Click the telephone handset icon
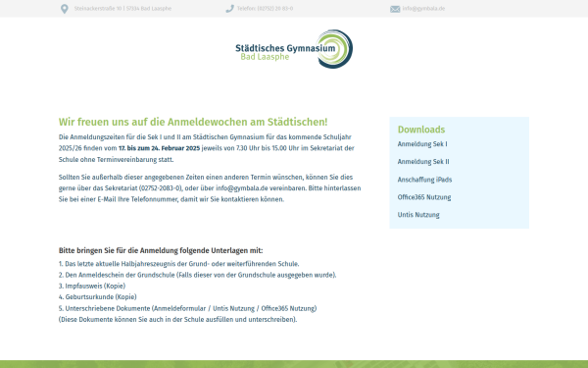 230,9
